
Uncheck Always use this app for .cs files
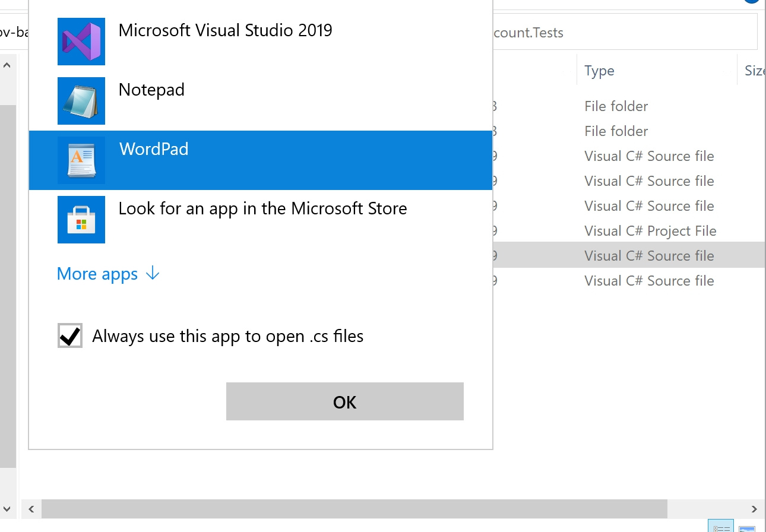click(x=70, y=336)
